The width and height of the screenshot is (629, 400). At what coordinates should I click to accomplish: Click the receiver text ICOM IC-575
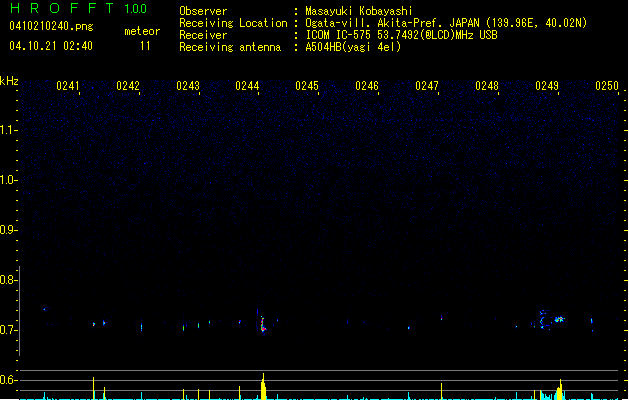(338, 35)
